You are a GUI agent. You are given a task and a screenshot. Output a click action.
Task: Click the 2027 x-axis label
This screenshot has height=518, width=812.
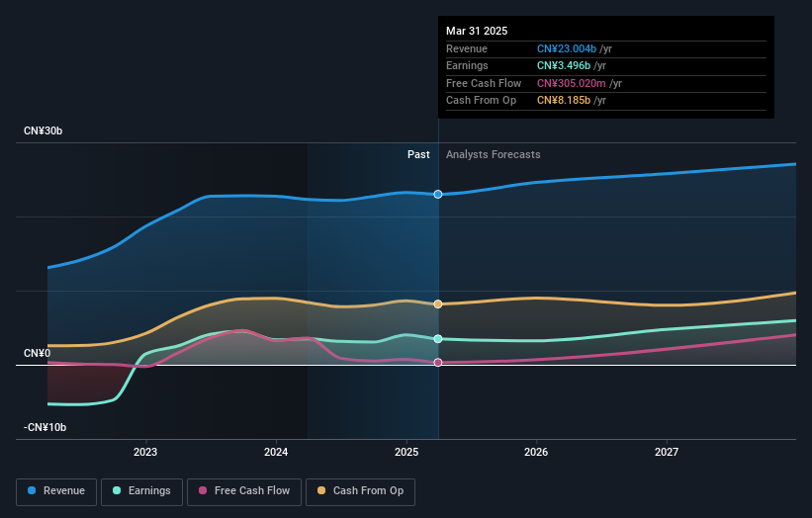point(667,453)
